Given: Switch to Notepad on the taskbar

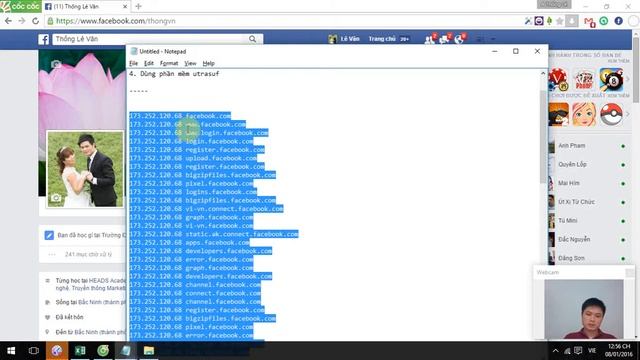Looking at the screenshot, I should pos(126,351).
